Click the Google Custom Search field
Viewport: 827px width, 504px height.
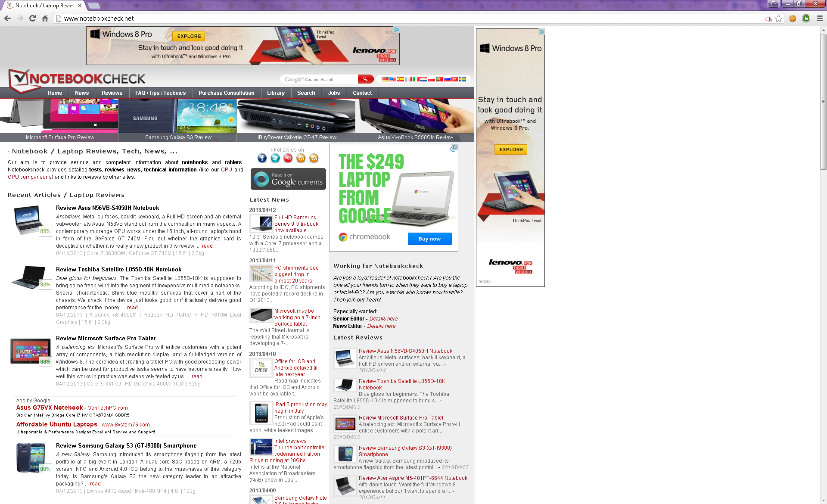click(x=319, y=79)
